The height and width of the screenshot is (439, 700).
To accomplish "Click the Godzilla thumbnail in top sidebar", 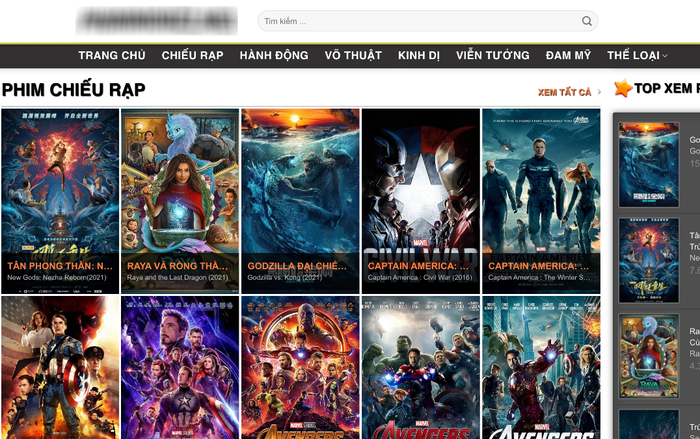I will click(x=648, y=164).
